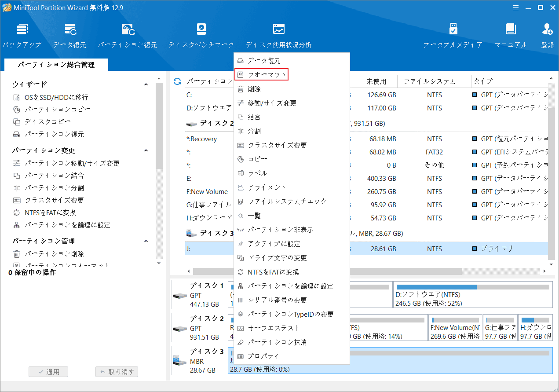Viewport: 559px width, 392px height.
Task: Open the hamburger menu in the title bar
Action: (x=516, y=7)
